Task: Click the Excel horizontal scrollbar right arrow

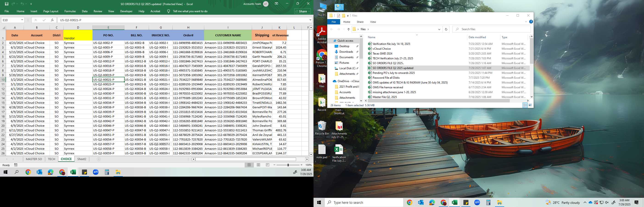Action: pyautogui.click(x=307, y=159)
